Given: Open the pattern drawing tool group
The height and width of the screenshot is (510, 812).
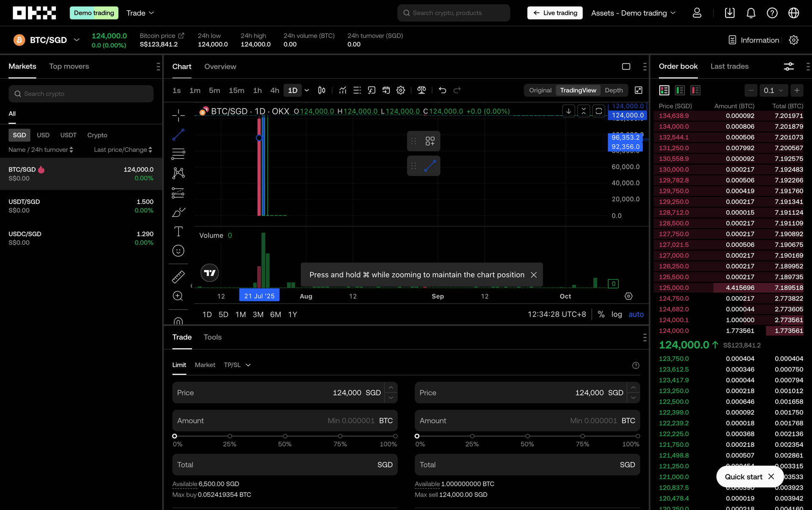Looking at the screenshot, I should tap(178, 173).
